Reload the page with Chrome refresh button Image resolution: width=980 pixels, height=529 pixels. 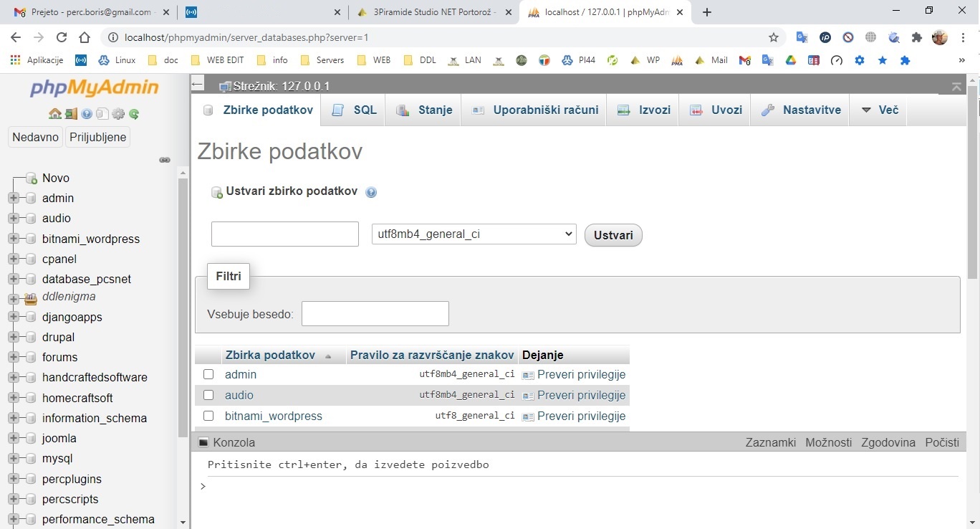click(62, 38)
